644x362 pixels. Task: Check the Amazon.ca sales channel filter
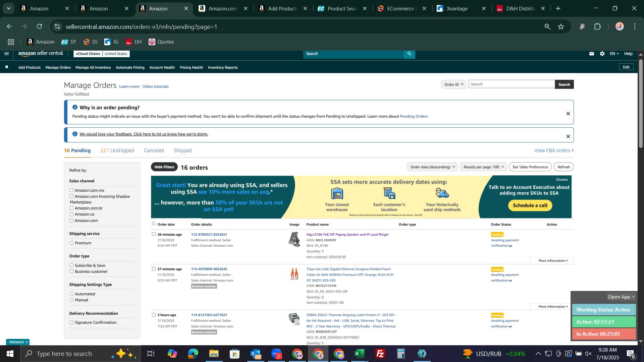coord(71,214)
